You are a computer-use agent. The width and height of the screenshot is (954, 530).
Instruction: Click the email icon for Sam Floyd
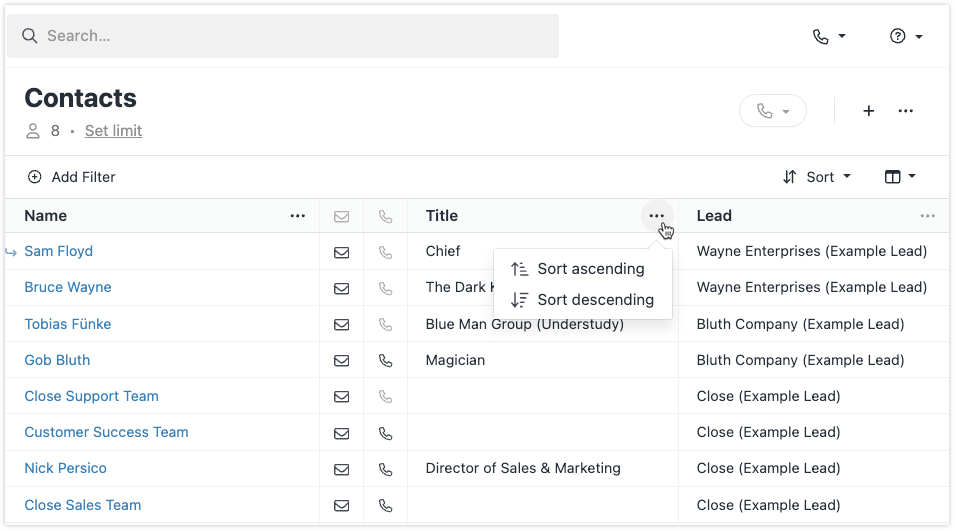click(x=341, y=252)
